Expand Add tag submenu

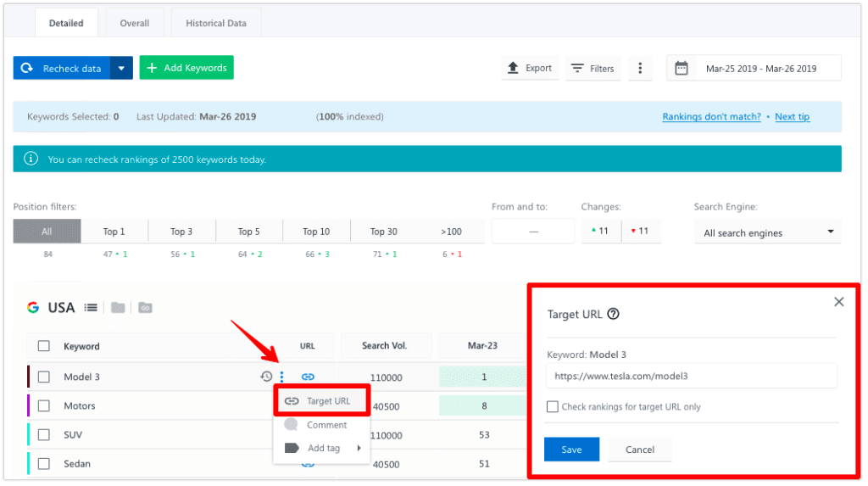pyautogui.click(x=321, y=448)
